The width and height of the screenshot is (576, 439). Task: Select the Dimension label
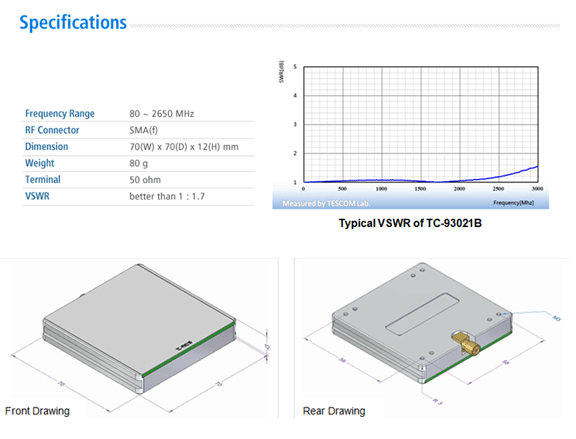(x=47, y=147)
